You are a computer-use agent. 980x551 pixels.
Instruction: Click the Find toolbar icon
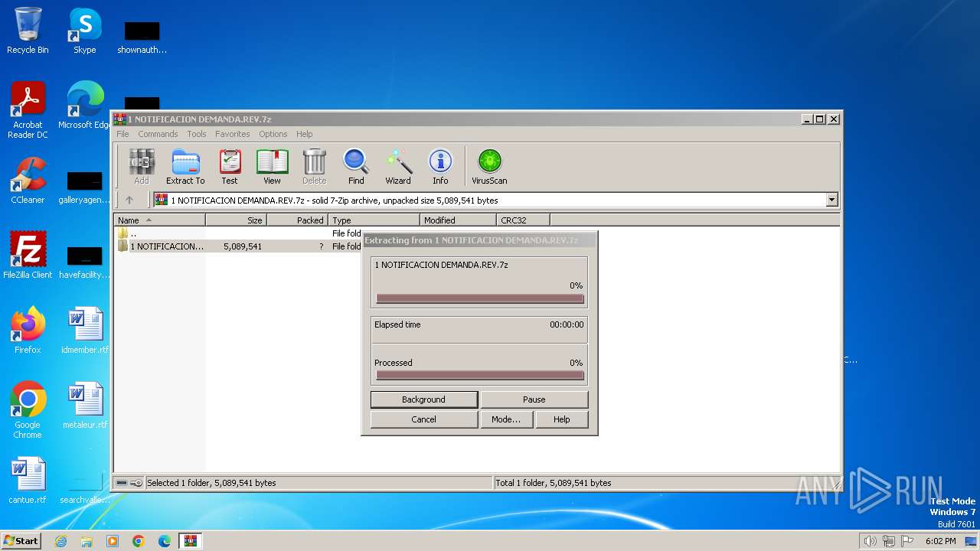click(356, 167)
